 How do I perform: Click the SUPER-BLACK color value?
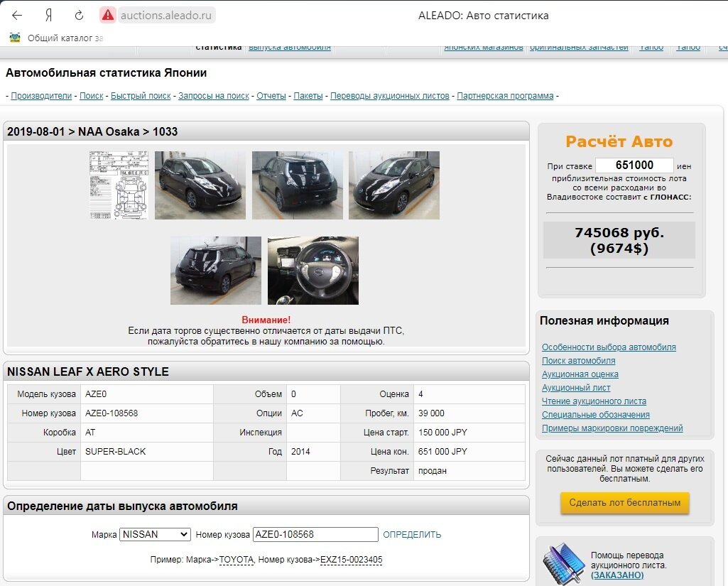tap(115, 451)
